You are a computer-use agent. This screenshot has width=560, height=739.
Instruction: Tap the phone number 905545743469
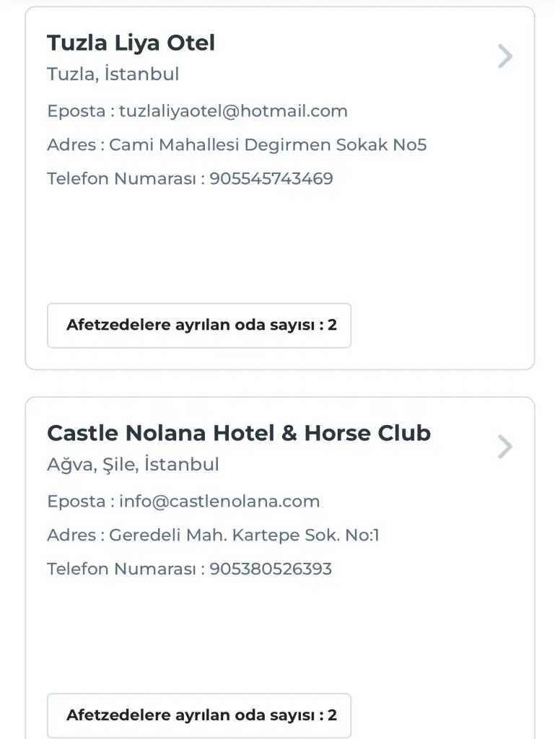click(271, 178)
